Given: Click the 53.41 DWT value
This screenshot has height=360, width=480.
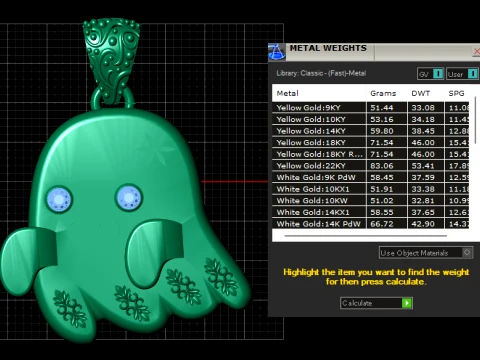Looking at the screenshot, I should 423,166.
